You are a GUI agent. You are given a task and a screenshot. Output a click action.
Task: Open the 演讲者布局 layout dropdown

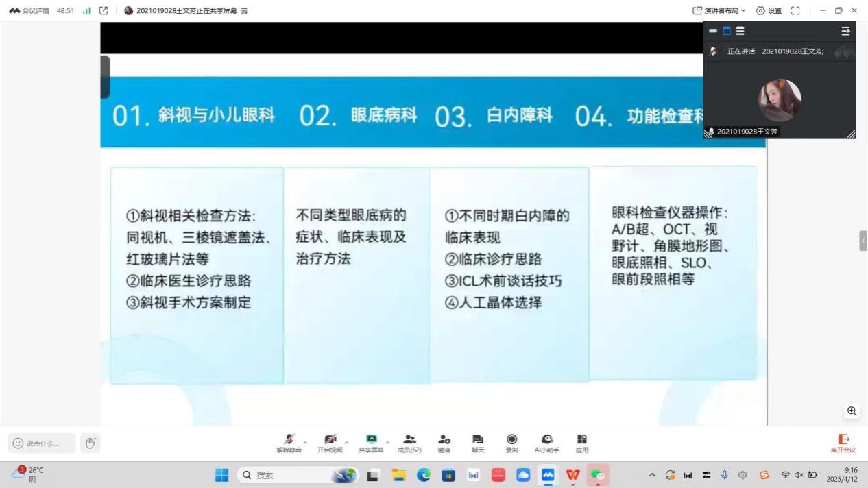tap(720, 10)
